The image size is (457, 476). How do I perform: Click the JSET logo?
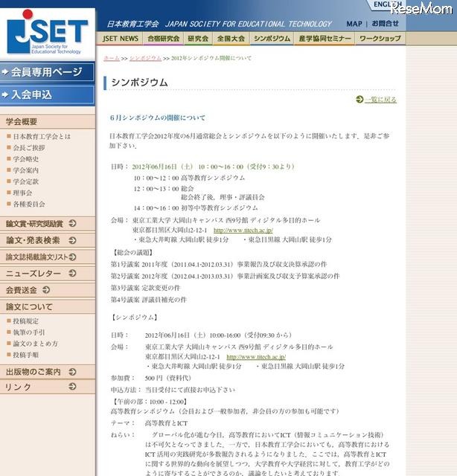pos(48,33)
